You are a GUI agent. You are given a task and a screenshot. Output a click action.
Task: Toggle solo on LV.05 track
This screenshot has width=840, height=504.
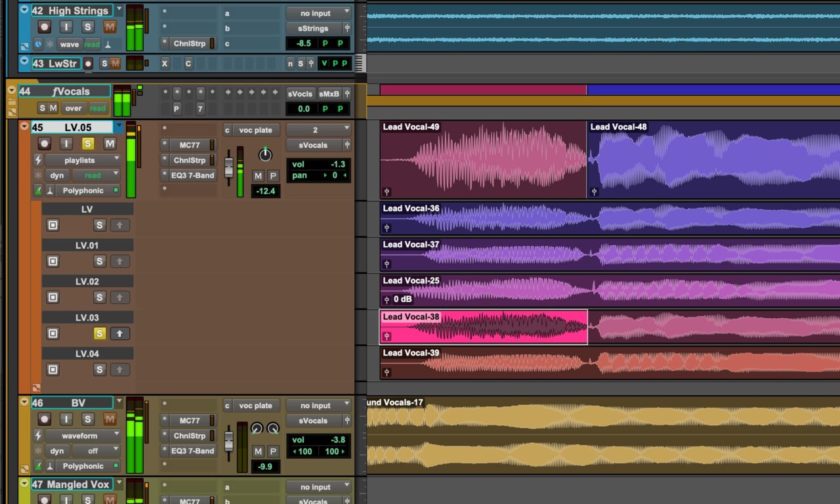coord(88,144)
